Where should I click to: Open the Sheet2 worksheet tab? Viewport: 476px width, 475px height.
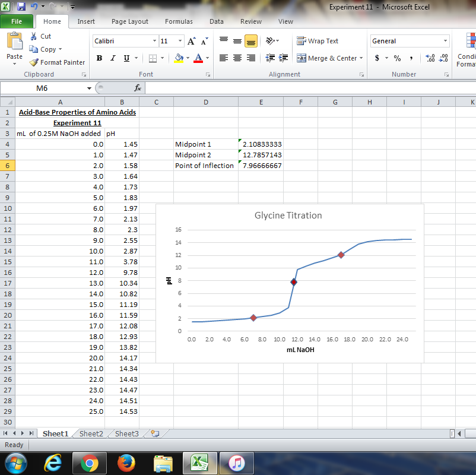(91, 433)
